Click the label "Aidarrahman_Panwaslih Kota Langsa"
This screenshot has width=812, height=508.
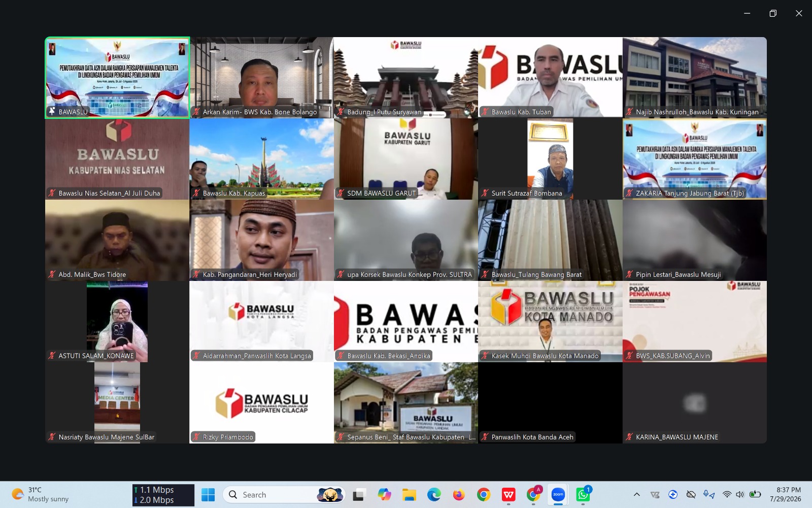[257, 356]
